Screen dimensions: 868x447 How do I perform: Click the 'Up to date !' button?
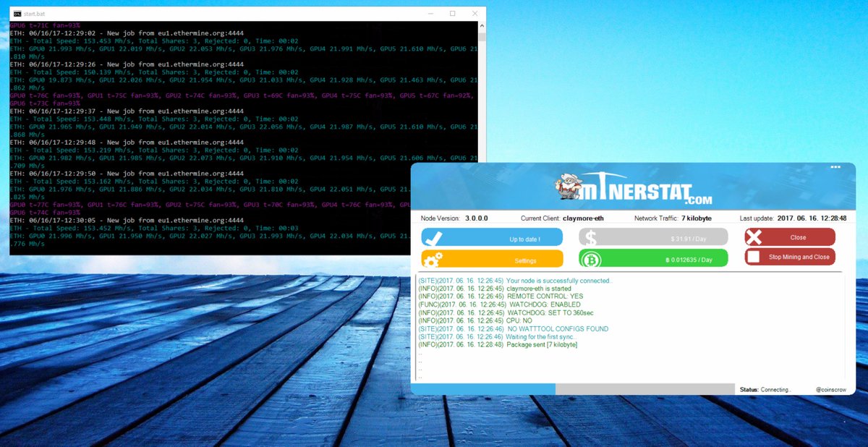click(492, 237)
